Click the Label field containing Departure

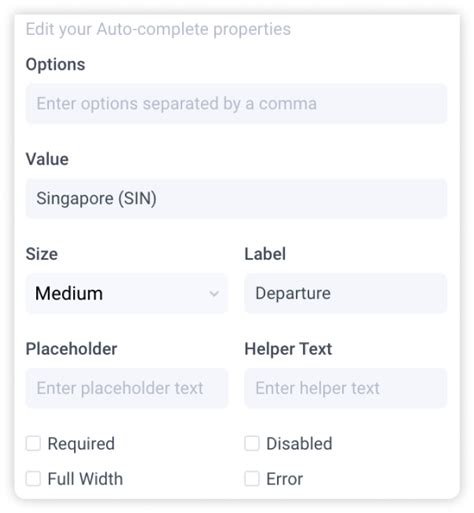coord(345,293)
